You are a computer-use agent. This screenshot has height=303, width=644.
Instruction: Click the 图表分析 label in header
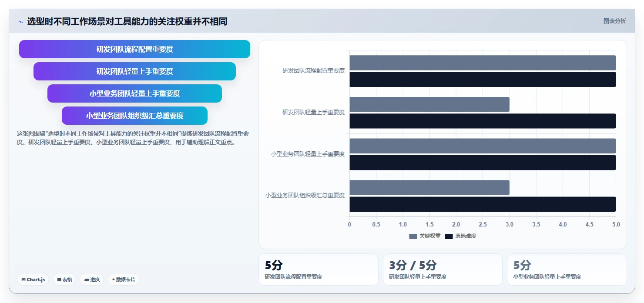tap(614, 21)
